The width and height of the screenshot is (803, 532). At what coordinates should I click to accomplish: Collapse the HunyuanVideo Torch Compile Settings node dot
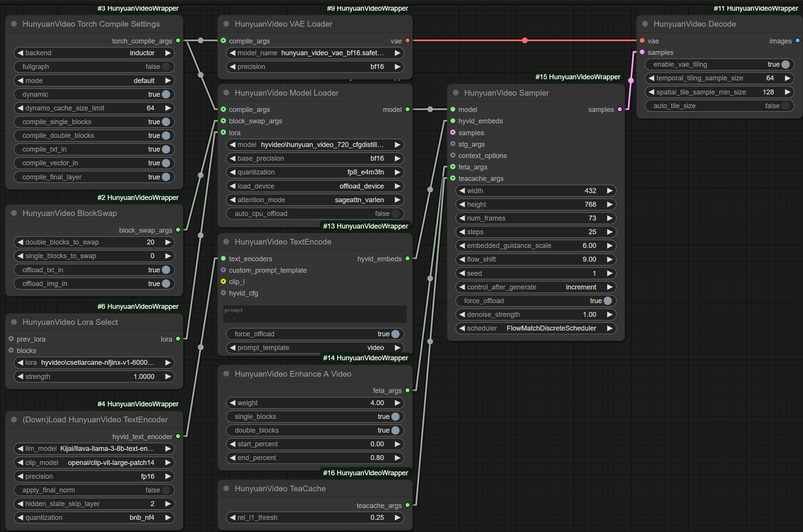[14, 24]
